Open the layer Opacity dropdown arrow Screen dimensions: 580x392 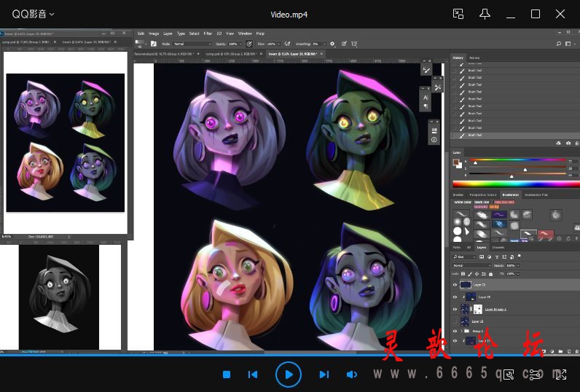518,265
